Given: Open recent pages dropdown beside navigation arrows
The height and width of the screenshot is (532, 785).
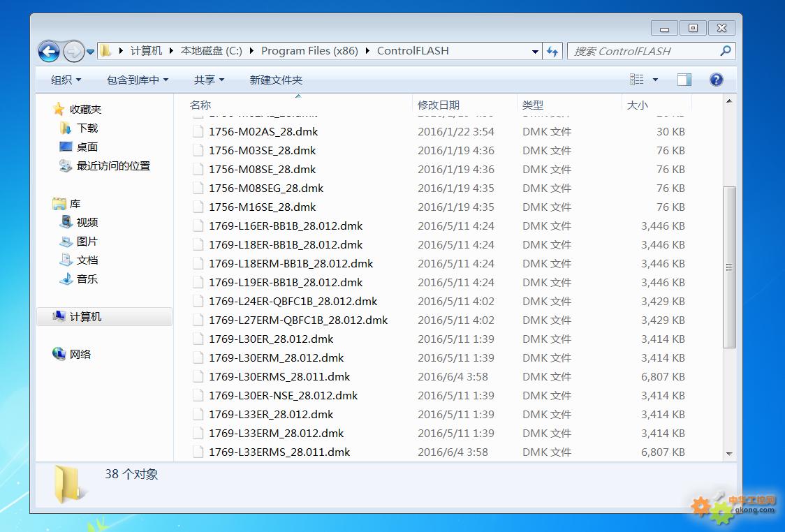Looking at the screenshot, I should [x=91, y=52].
